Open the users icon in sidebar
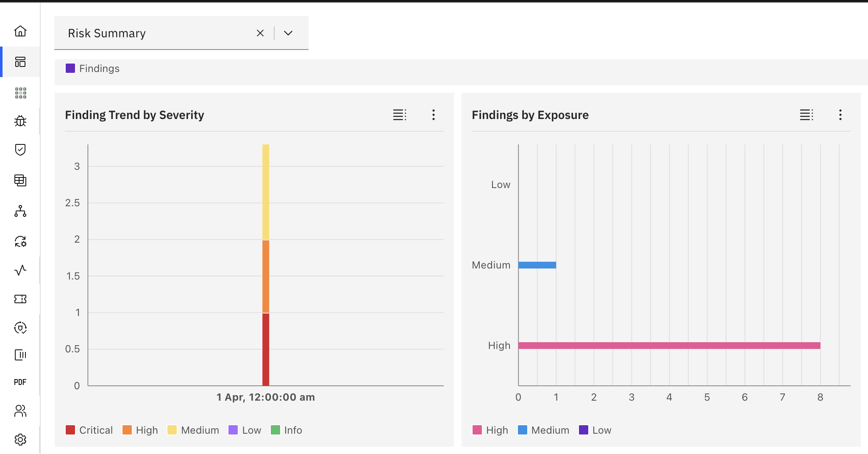This screenshot has width=868, height=454. (x=20, y=411)
